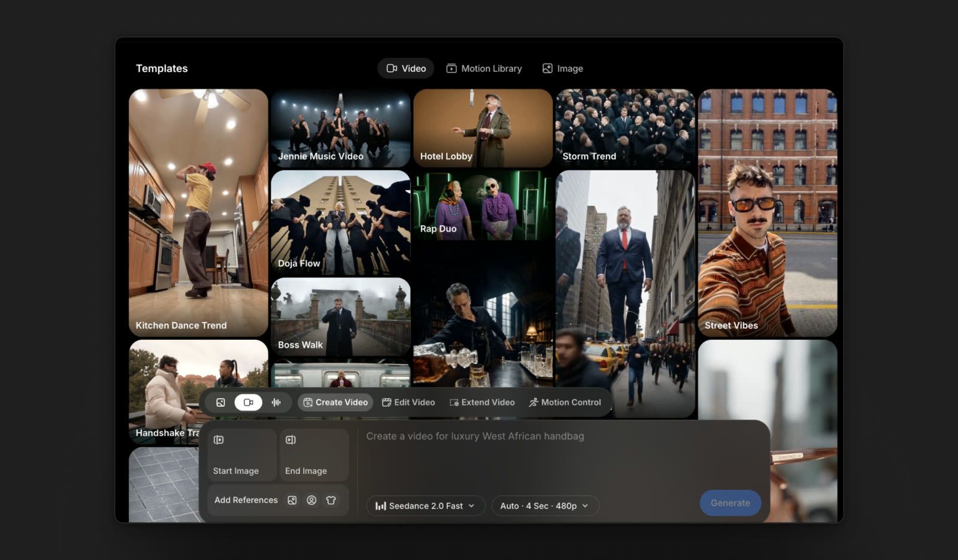The width and height of the screenshot is (958, 560).
Task: Open the Video templates tab
Action: 406,68
